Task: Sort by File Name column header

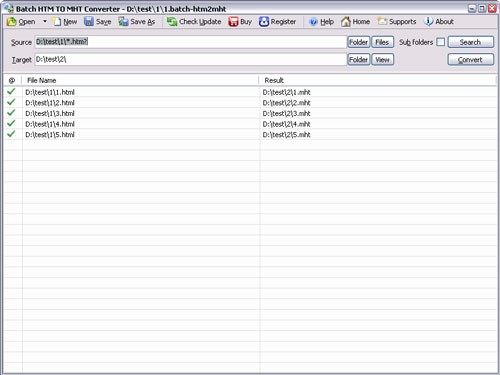Action: pos(140,80)
